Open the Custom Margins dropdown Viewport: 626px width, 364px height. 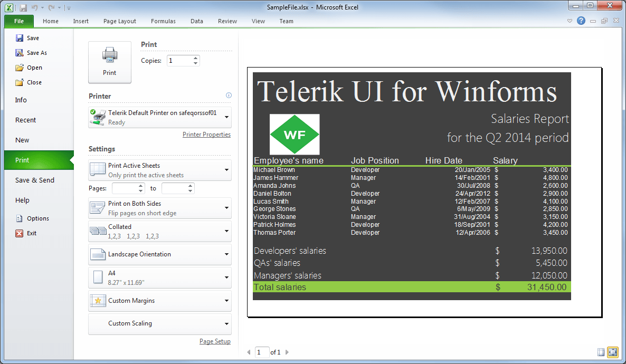[x=160, y=301]
